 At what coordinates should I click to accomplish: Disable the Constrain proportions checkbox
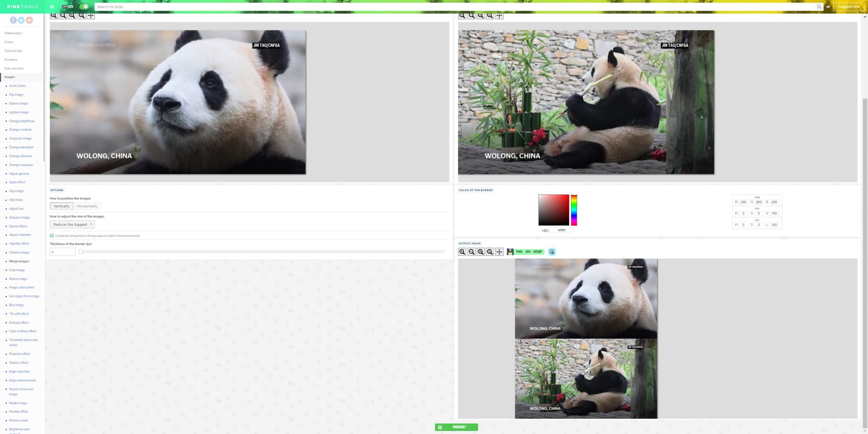tap(51, 235)
